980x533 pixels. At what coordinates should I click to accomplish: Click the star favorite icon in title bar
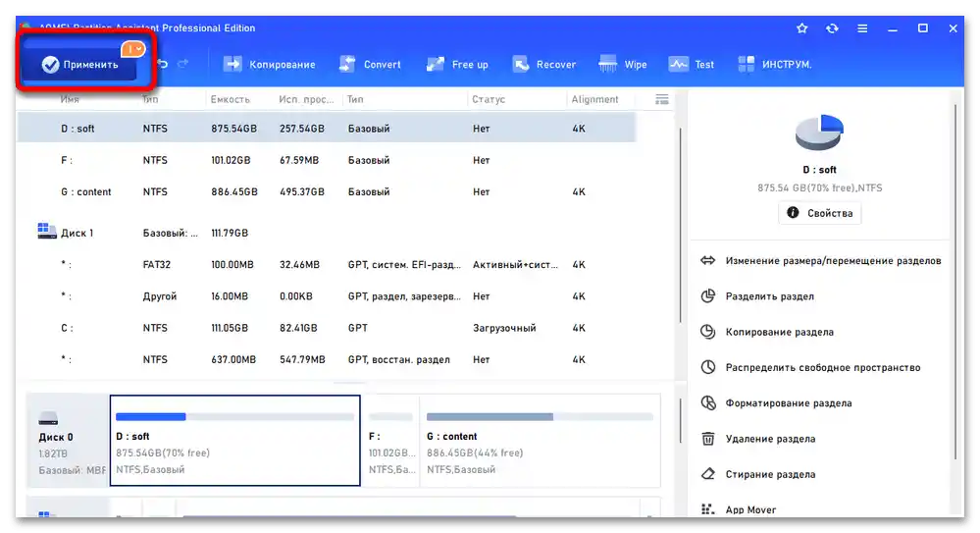[801, 28]
